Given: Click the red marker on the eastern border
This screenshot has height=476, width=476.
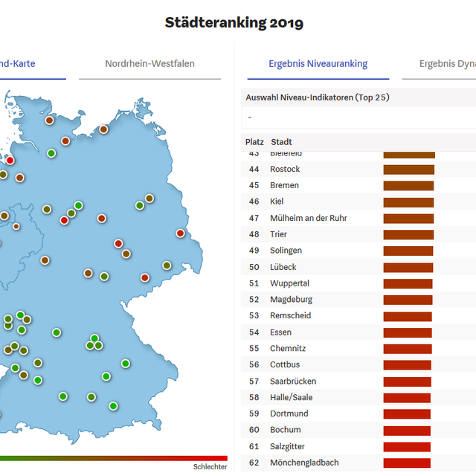Looking at the screenshot, I should [180, 233].
